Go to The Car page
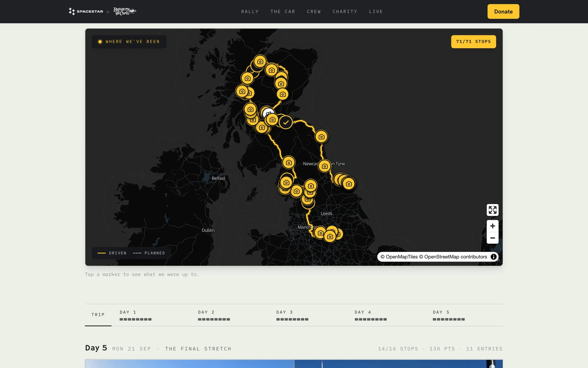Viewport: 588px width, 368px height. pyautogui.click(x=283, y=12)
